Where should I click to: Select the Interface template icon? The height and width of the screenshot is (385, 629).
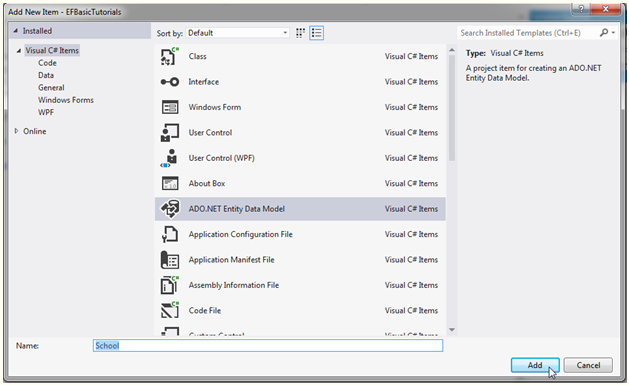pyautogui.click(x=170, y=82)
